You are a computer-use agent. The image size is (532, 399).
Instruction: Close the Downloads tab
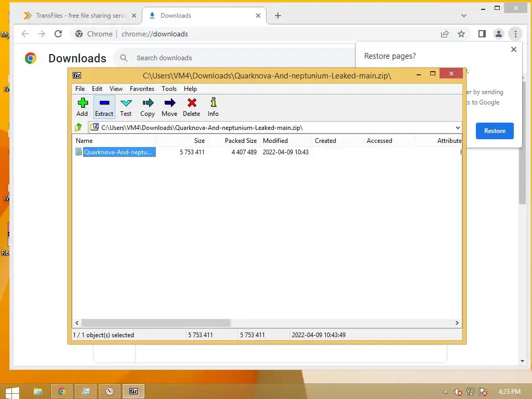pyautogui.click(x=258, y=16)
